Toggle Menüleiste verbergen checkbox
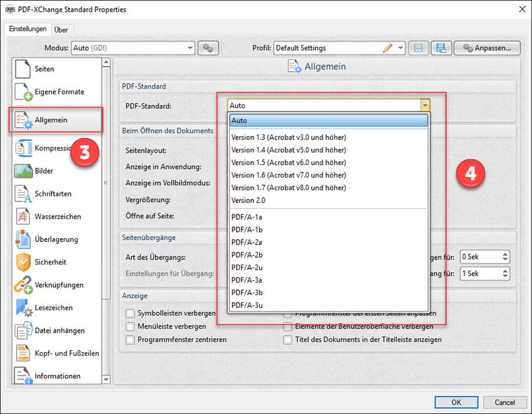The image size is (532, 414). [130, 326]
